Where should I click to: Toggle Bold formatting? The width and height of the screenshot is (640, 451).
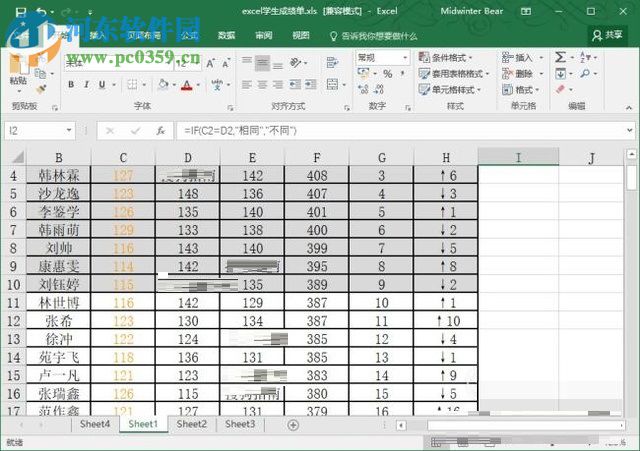pos(71,84)
